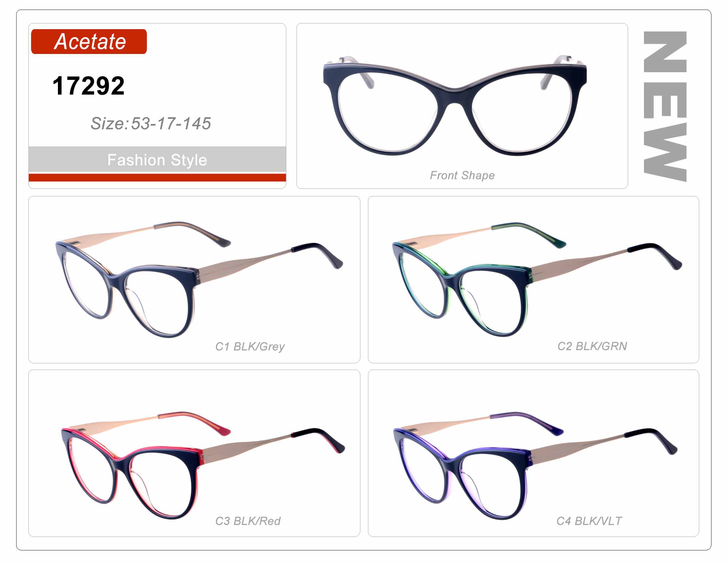Screen dimensions: 728x563
Task: Click the C1 BLK/Grey label
Action: pyautogui.click(x=250, y=346)
